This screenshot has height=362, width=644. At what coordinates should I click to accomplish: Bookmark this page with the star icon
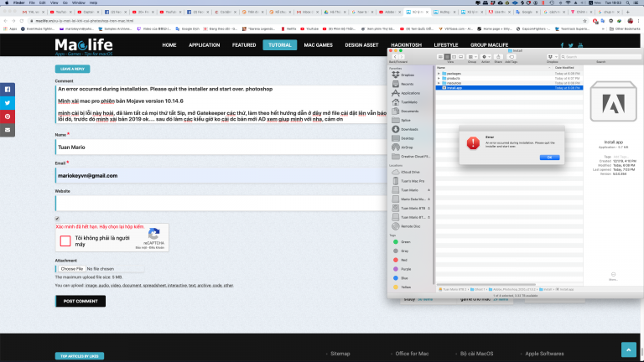(x=584, y=21)
